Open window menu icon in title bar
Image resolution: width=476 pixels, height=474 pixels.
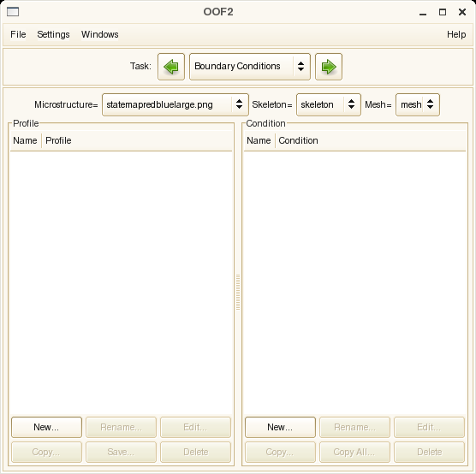pos(13,12)
